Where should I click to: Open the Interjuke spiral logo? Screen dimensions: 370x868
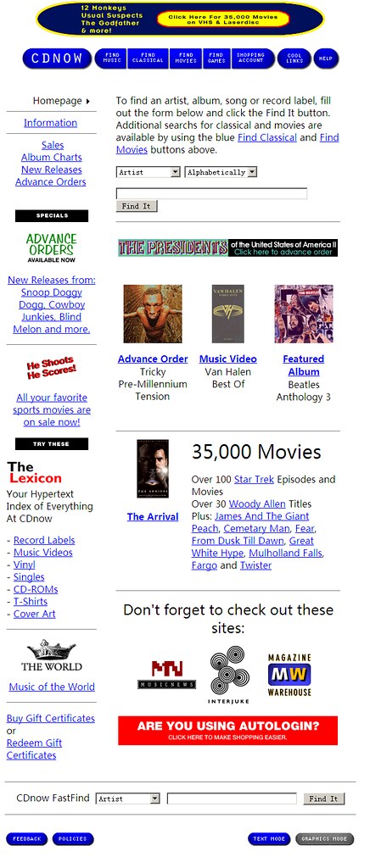click(x=229, y=675)
